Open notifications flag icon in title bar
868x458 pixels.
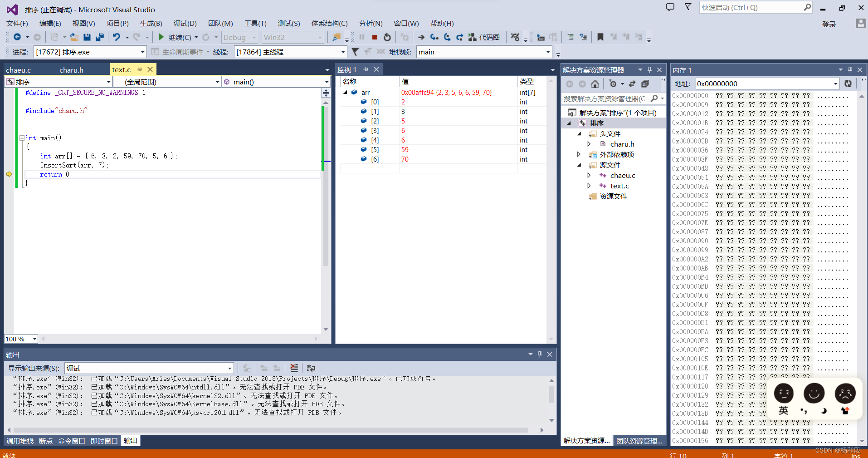pos(688,7)
